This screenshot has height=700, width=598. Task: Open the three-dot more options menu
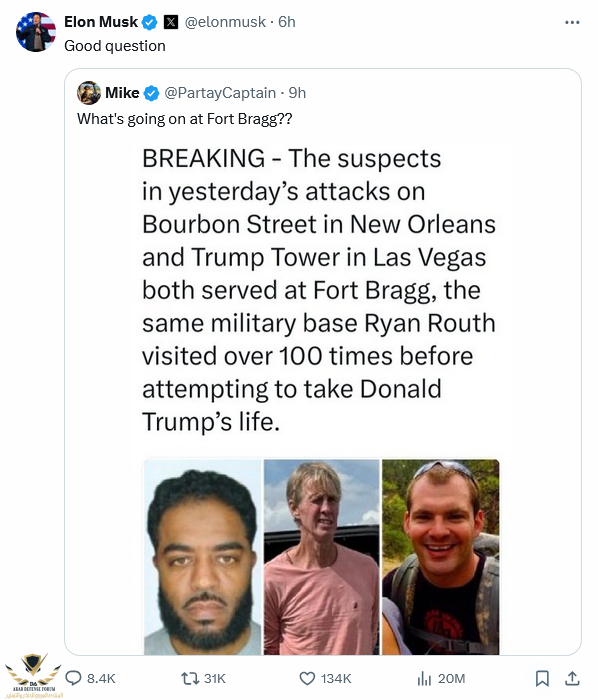click(572, 22)
